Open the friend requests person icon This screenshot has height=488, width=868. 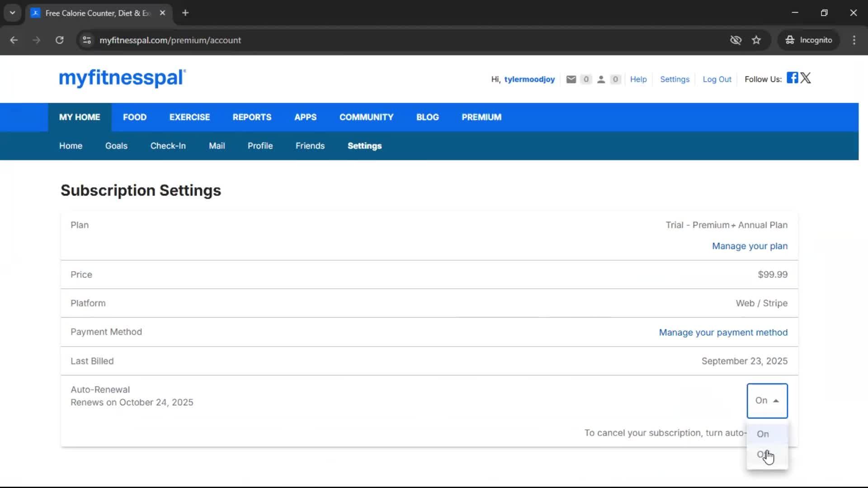coord(601,80)
